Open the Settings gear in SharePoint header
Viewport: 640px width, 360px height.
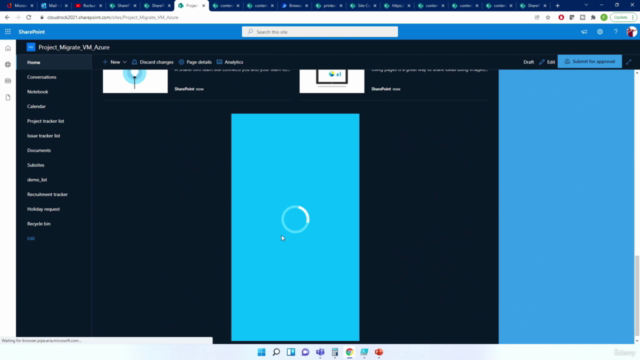600,32
